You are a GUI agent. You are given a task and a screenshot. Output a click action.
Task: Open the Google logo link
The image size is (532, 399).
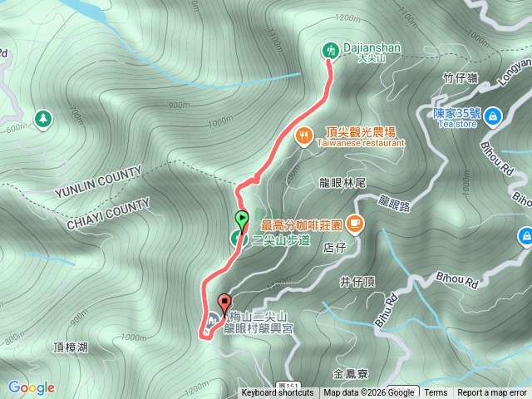point(32,387)
